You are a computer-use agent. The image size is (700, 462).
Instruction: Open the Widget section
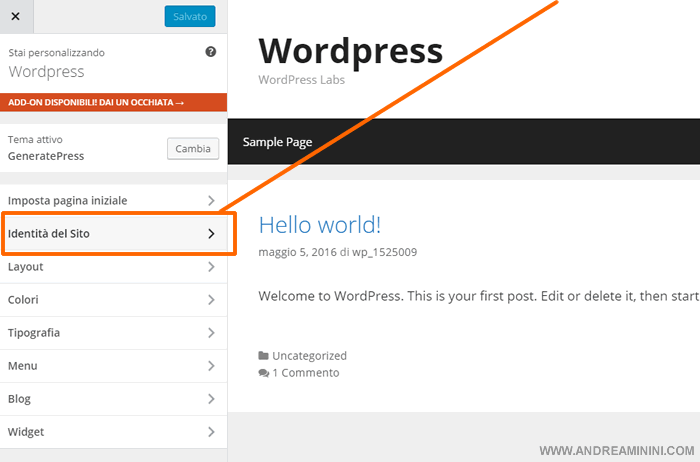click(x=113, y=432)
